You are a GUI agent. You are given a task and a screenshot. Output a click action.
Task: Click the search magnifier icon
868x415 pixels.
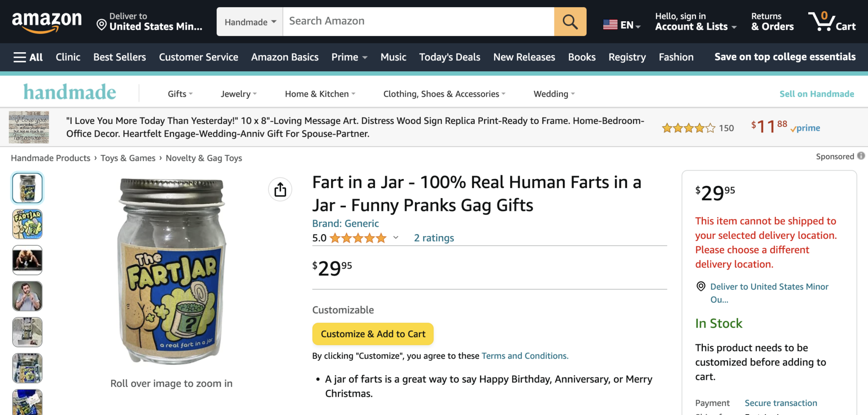(x=570, y=22)
